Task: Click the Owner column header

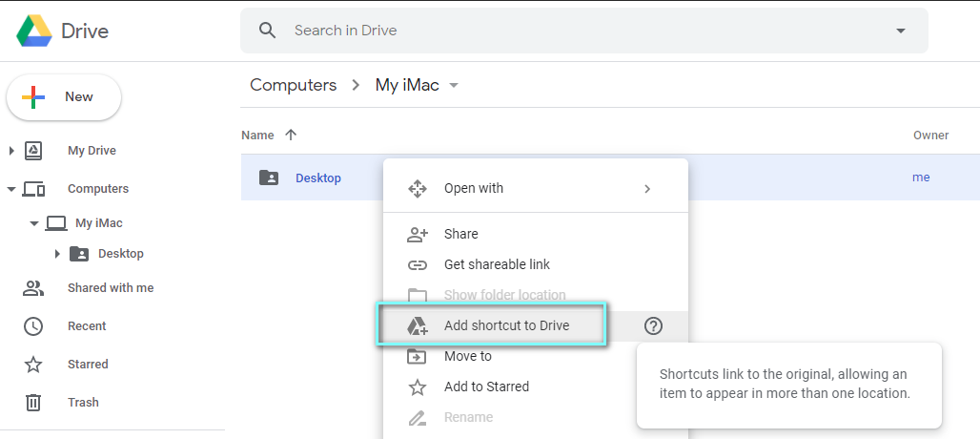Action: click(x=930, y=136)
